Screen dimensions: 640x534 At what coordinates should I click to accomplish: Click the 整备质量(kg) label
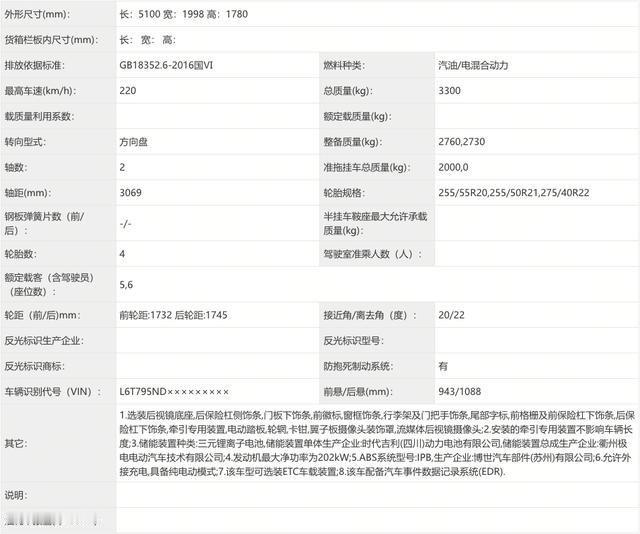[x=353, y=142]
